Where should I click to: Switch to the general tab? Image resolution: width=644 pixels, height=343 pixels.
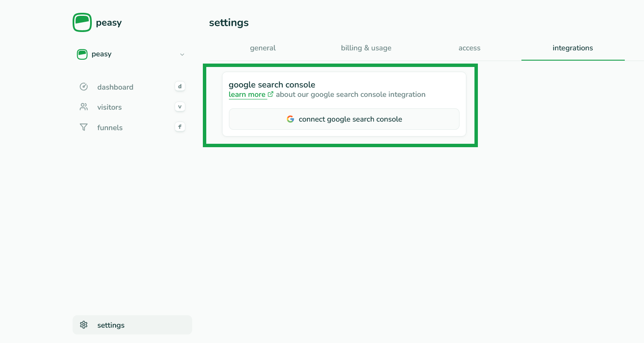tap(263, 48)
